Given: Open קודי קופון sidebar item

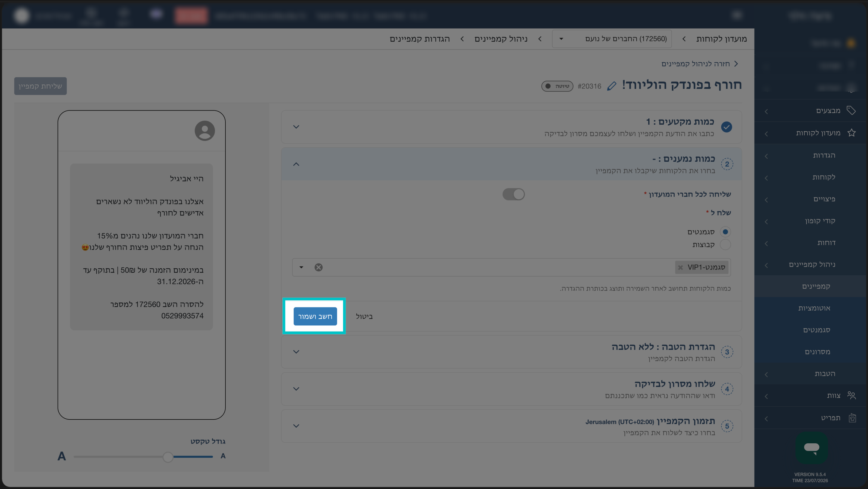Looking at the screenshot, I should pos(811,221).
